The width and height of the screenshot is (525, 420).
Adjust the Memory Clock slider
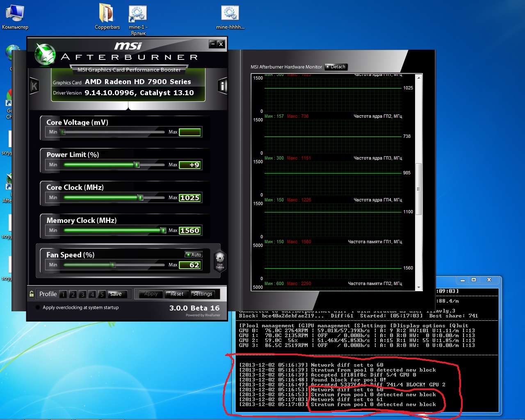point(164,231)
